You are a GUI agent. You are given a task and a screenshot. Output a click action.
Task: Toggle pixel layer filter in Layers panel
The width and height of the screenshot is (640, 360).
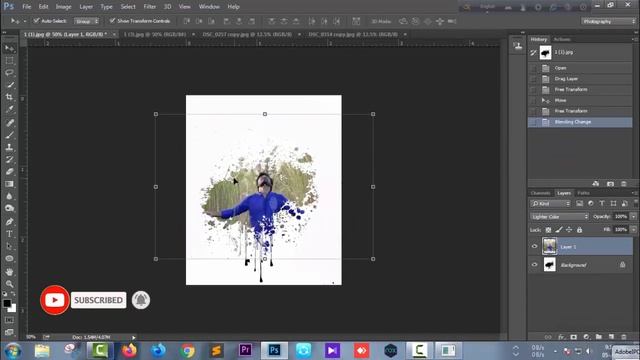click(579, 203)
